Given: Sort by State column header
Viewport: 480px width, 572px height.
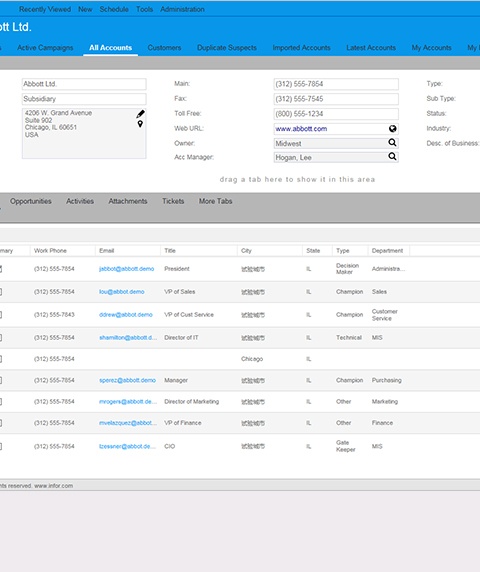Looking at the screenshot, I should (313, 251).
